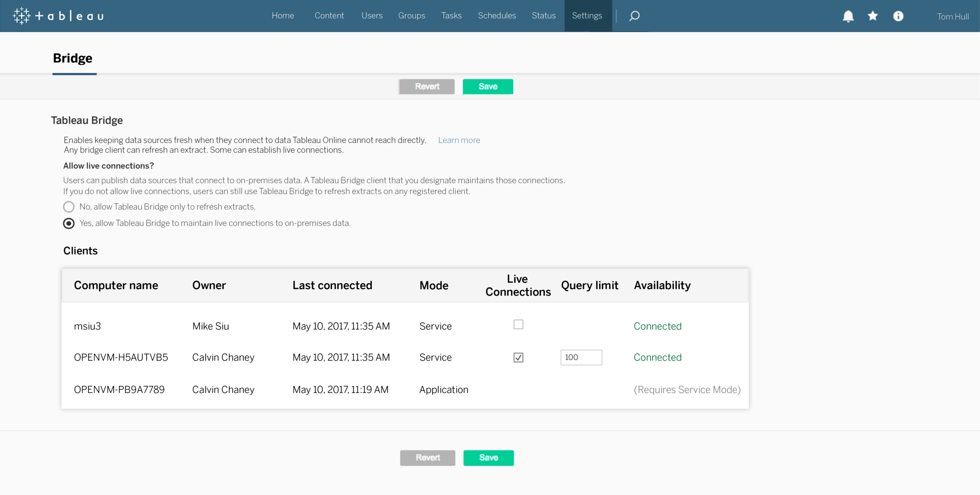Viewport: 980px width, 495px height.
Task: Click '(Requires Service Mode)' text
Action: pos(687,390)
